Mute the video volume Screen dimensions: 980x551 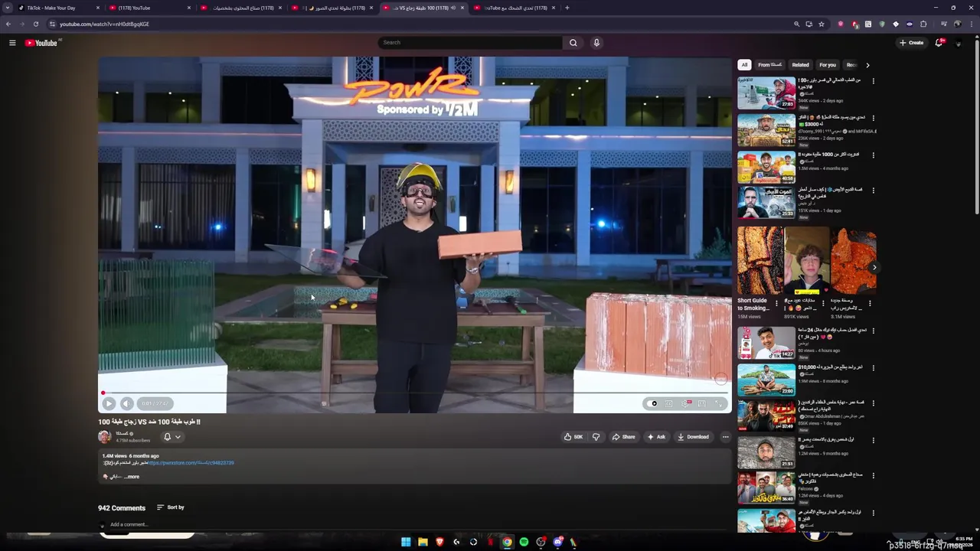coord(127,403)
